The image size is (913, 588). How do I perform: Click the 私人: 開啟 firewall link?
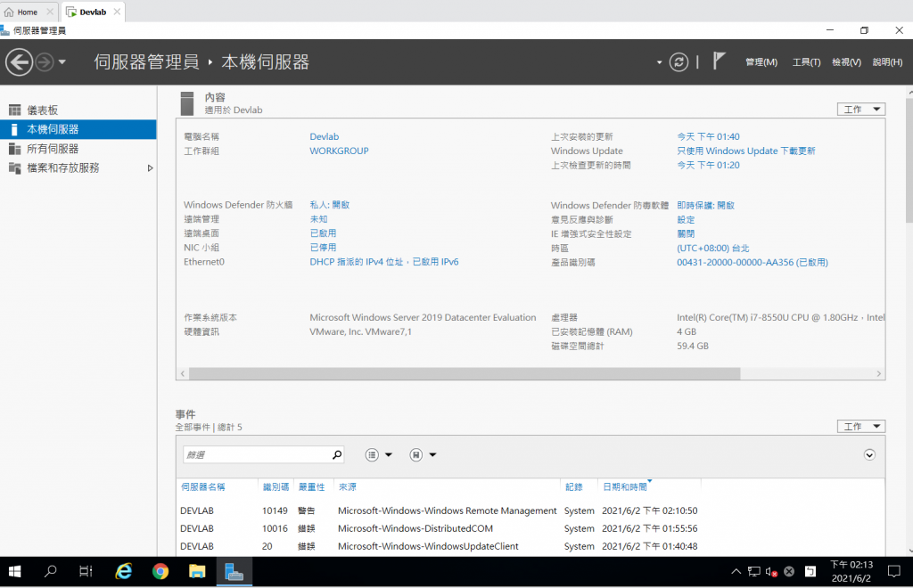point(330,205)
